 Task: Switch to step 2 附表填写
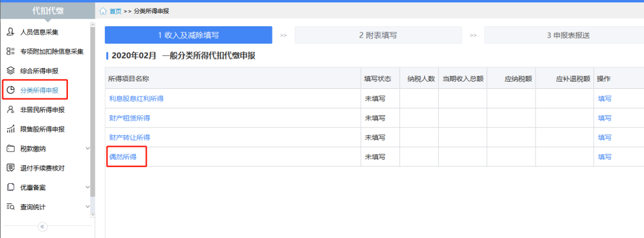click(378, 35)
